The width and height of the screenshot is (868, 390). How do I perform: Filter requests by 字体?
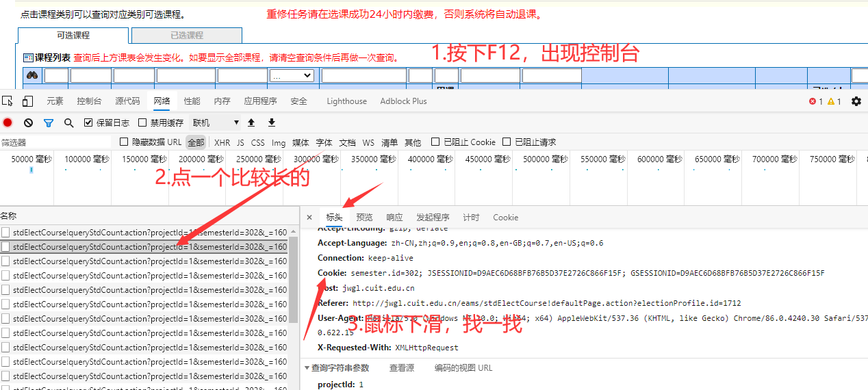[324, 142]
